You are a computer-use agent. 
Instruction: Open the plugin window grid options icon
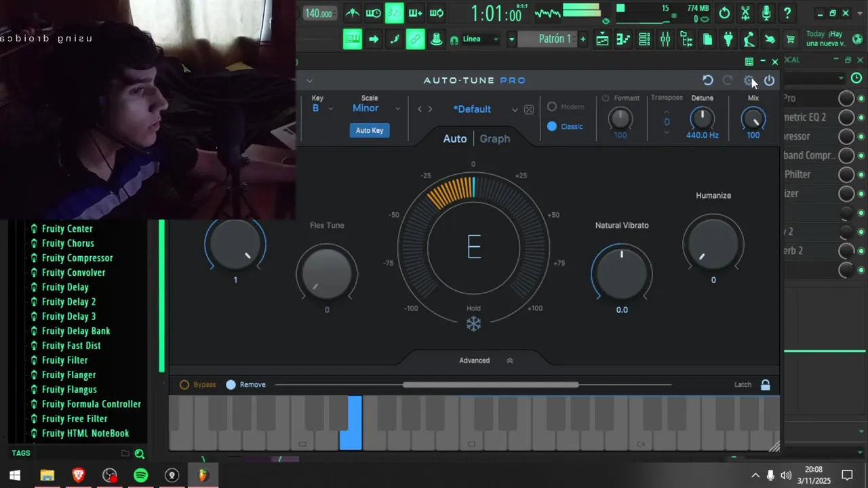coord(749,62)
